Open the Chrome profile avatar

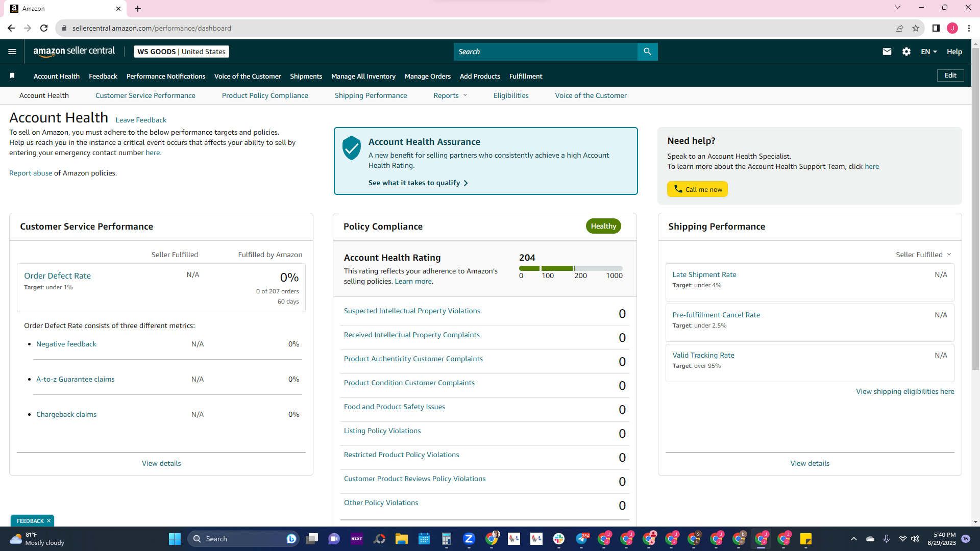click(x=952, y=28)
